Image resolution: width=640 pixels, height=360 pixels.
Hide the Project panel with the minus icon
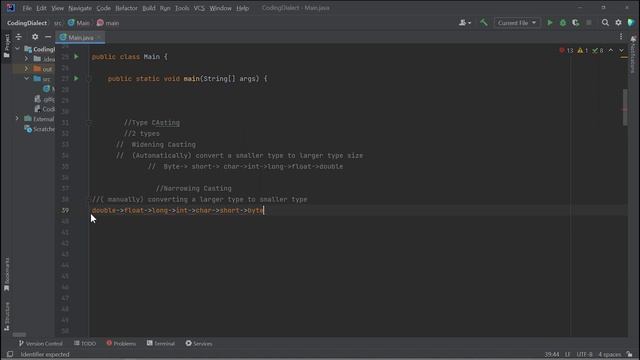tap(48, 37)
